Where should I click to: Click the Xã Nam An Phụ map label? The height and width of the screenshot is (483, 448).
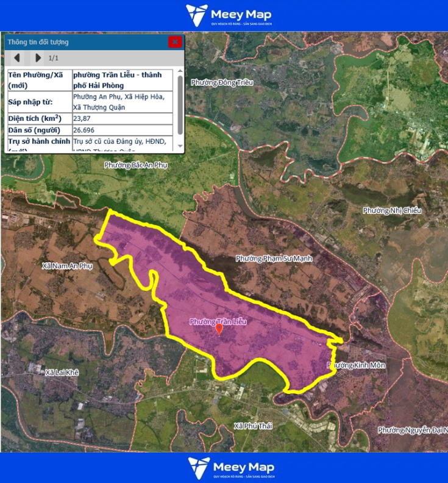point(67,266)
